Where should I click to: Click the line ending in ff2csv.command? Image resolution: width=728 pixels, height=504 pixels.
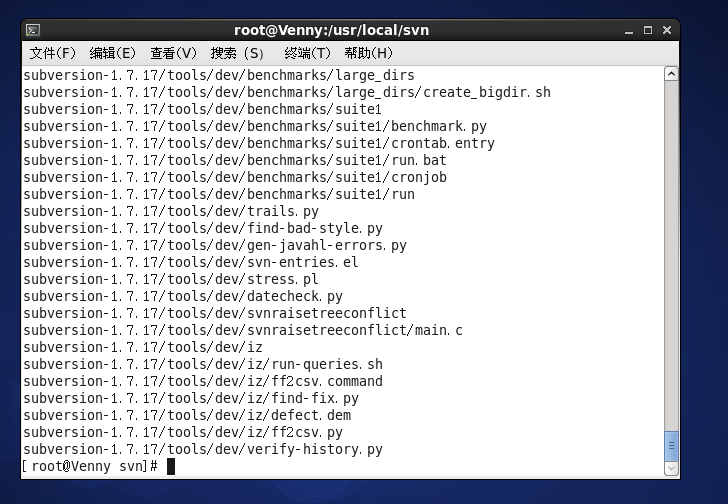tap(203, 381)
